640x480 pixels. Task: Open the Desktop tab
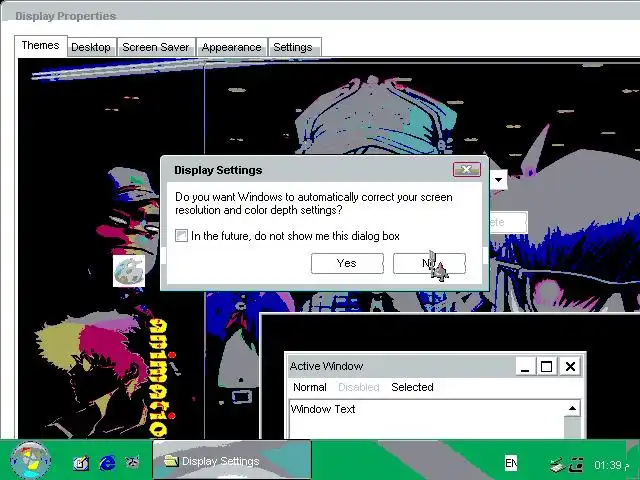tap(91, 47)
